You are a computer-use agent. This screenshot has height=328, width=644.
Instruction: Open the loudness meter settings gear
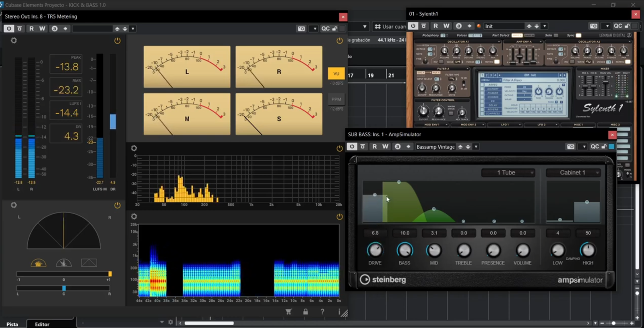(14, 41)
